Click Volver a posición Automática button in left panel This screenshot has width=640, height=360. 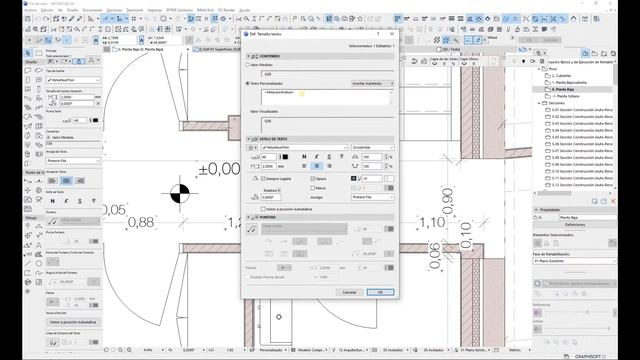click(73, 322)
